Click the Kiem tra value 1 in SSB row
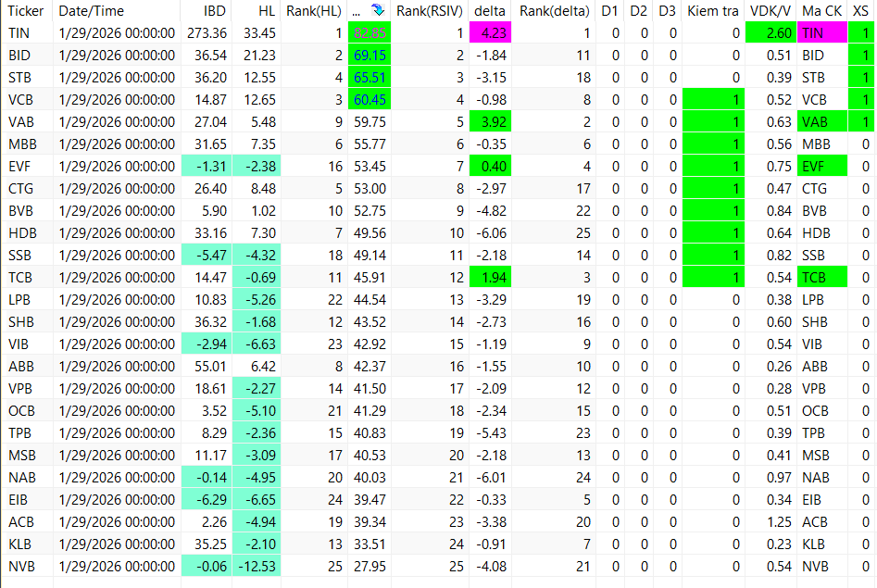The image size is (877, 588). pos(713,256)
